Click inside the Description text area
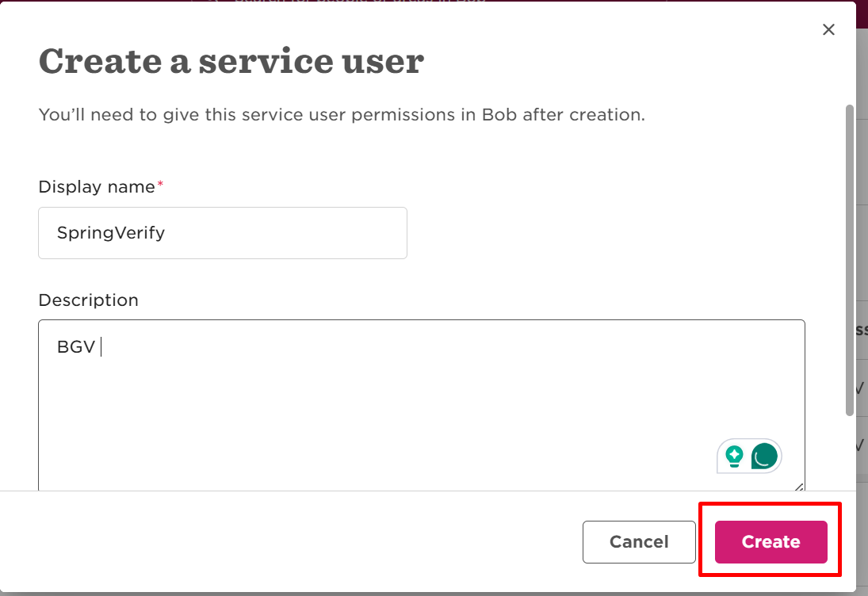The height and width of the screenshot is (596, 868). 421,405
